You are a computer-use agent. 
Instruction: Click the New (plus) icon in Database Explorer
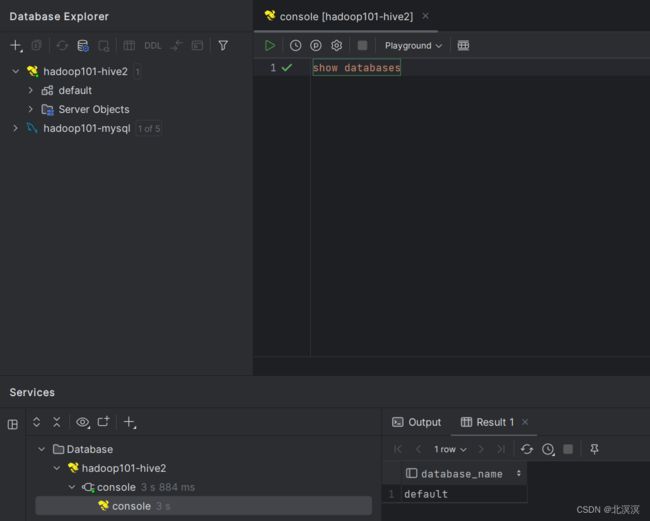pyautogui.click(x=16, y=45)
